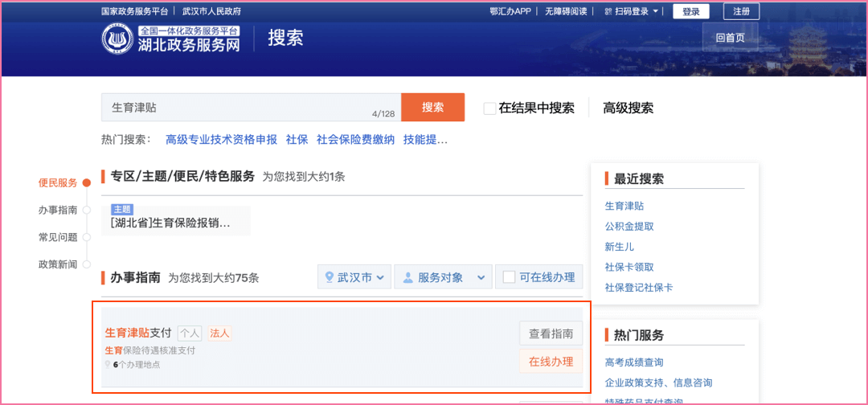
Task: Click the 在线办理 button for 生育津贴支付
Action: 551,362
